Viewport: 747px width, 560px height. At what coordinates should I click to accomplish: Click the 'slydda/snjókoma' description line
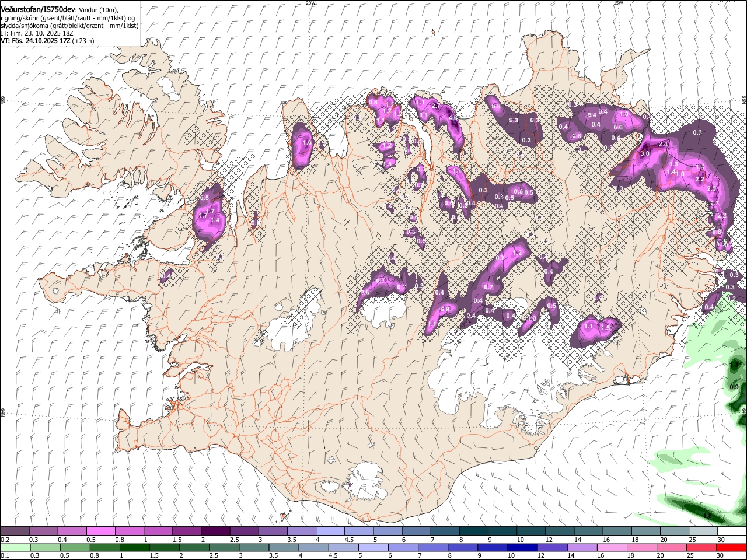(x=69, y=26)
